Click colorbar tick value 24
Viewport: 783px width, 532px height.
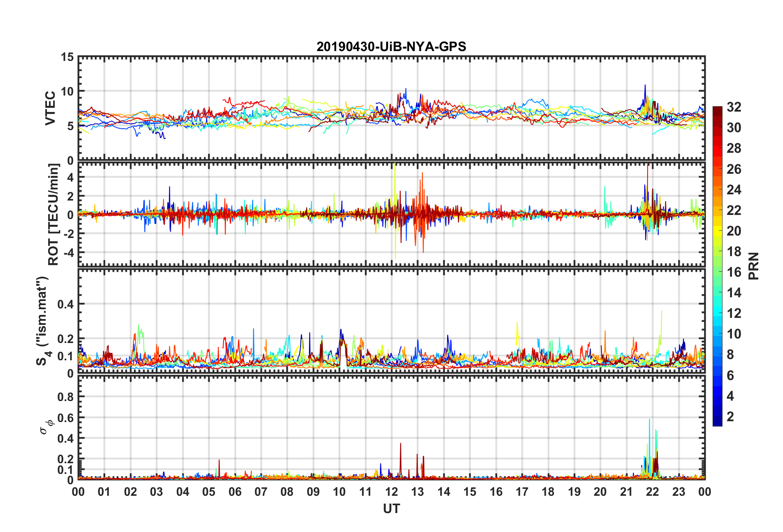pyautogui.click(x=734, y=190)
